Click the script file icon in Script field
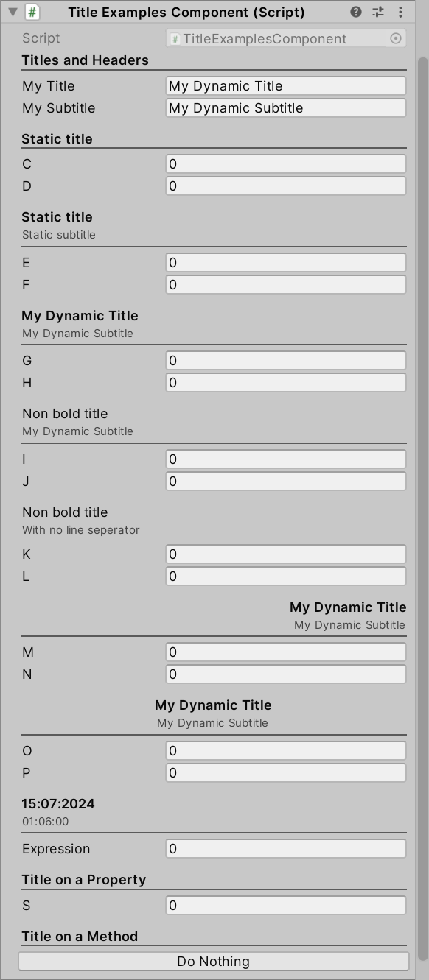Screen dimensions: 429x980 [175, 39]
